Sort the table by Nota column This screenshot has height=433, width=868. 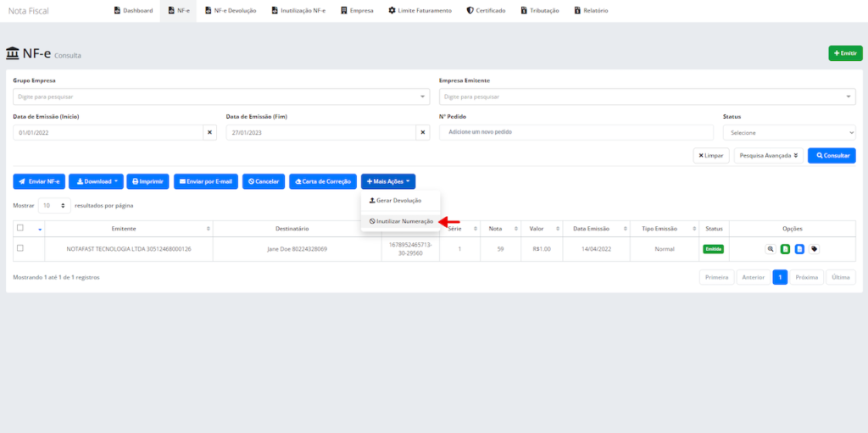point(500,229)
